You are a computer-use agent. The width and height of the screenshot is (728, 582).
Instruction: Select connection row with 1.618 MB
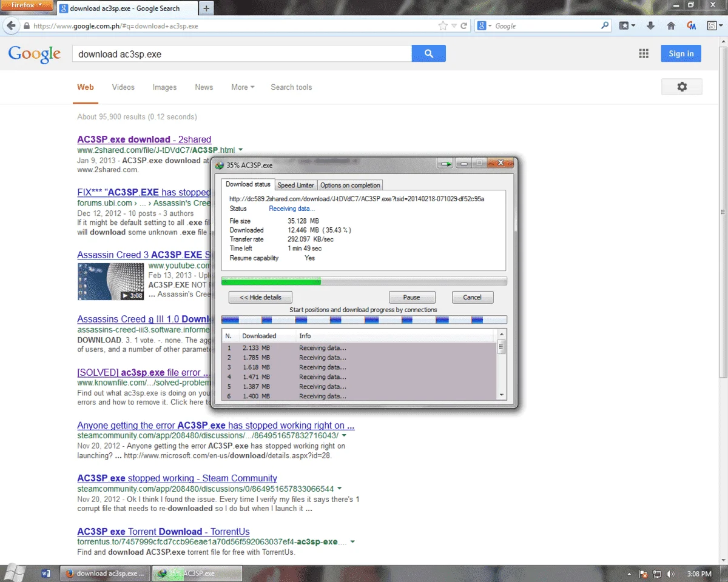[x=360, y=367]
